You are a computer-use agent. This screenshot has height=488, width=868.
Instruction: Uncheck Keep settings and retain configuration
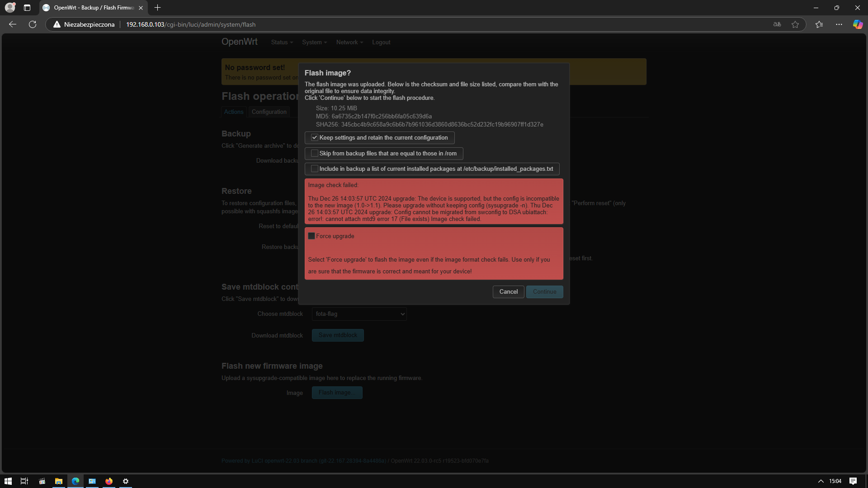315,138
